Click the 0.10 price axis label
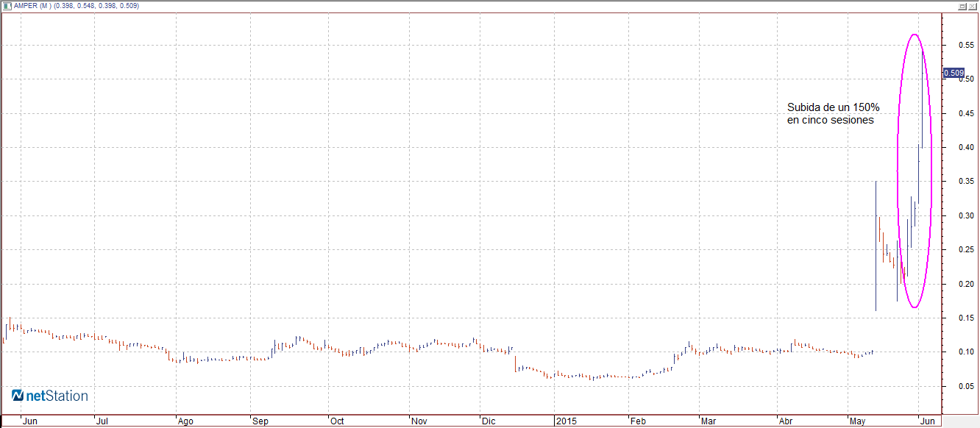 pyautogui.click(x=965, y=352)
